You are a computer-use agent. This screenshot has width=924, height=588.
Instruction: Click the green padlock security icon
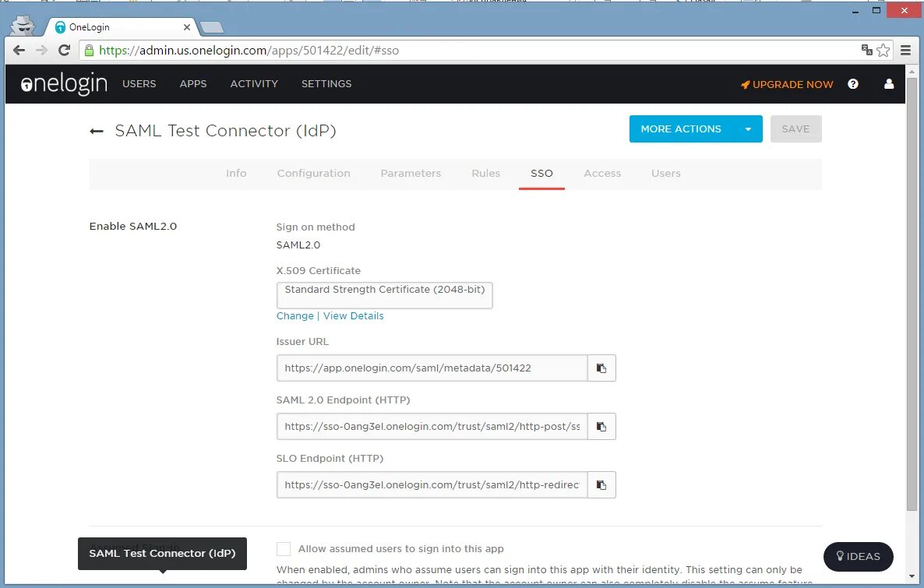click(89, 50)
